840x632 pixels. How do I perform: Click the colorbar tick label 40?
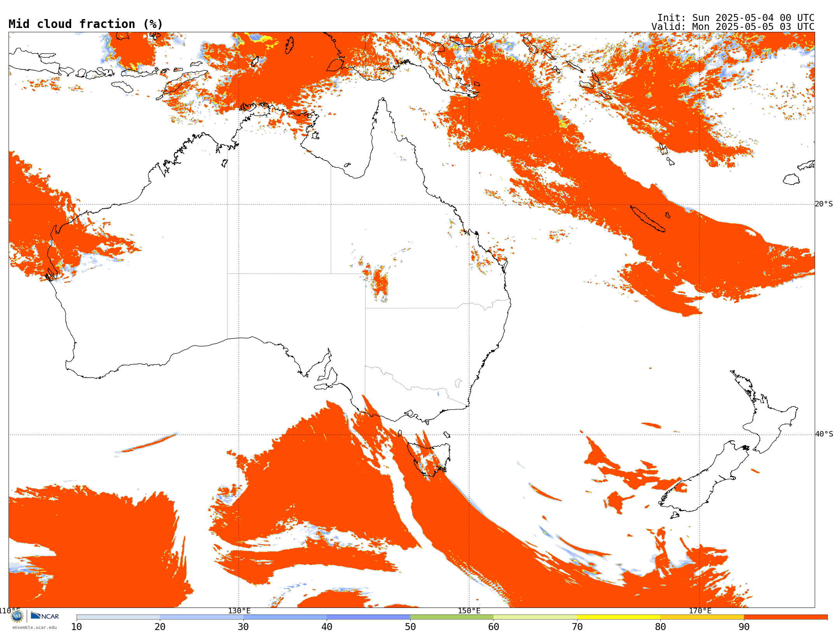[327, 627]
